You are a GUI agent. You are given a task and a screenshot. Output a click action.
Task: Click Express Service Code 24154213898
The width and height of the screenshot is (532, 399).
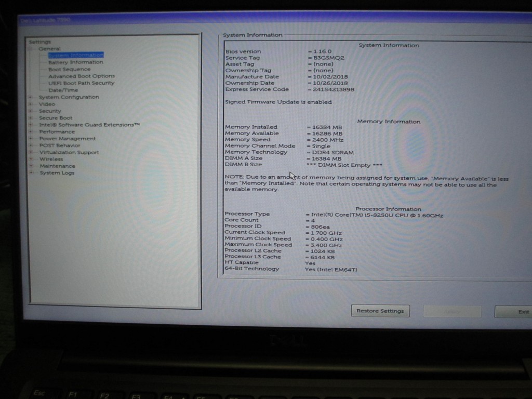pyautogui.click(x=333, y=89)
